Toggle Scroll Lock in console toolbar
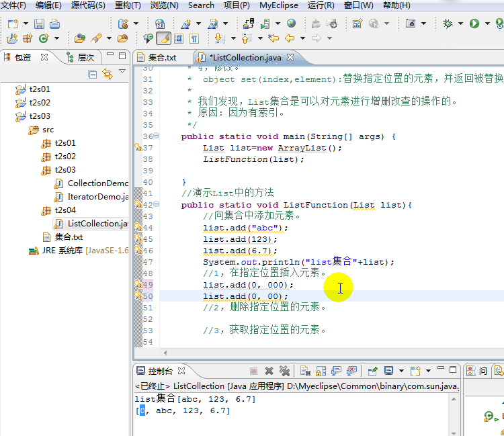Image resolution: width=504 pixels, height=436 pixels. [321, 371]
